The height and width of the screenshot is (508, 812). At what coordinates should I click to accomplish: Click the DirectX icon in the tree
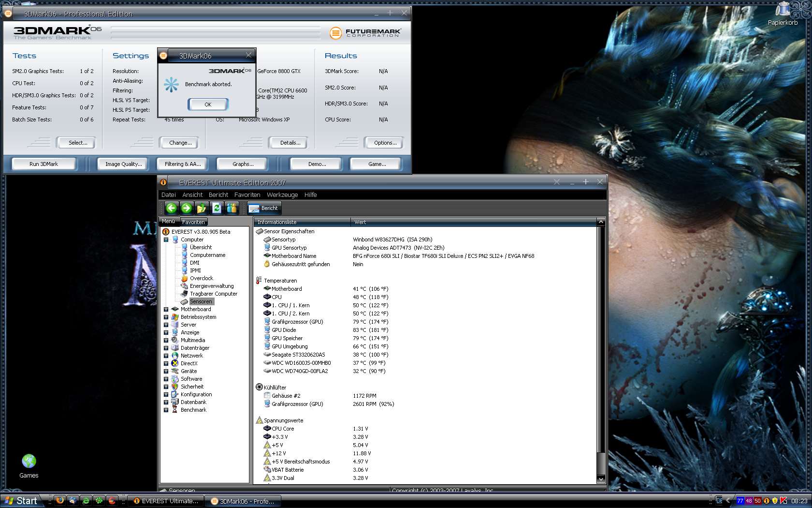[x=175, y=363]
